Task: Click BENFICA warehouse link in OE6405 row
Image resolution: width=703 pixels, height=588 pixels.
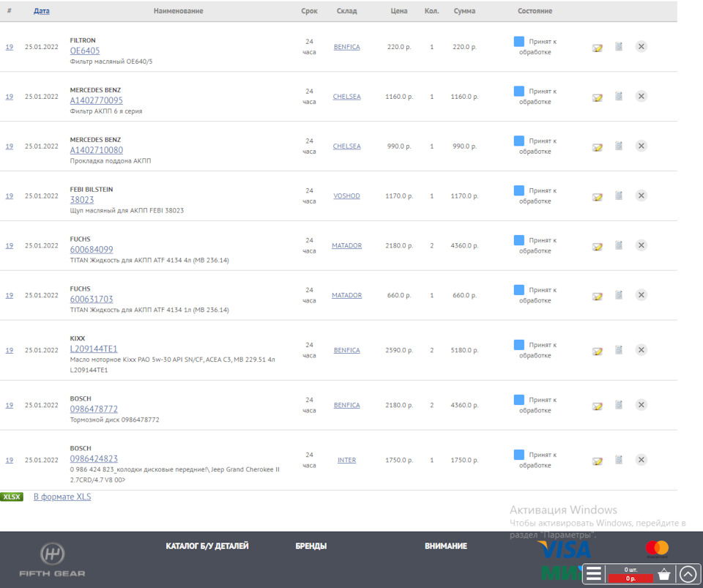Action: 346,47
